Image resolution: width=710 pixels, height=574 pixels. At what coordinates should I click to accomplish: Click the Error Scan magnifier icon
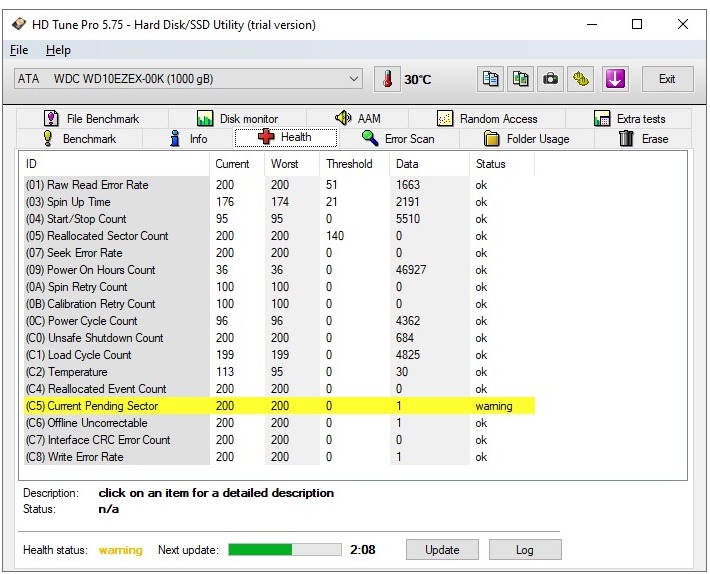370,138
